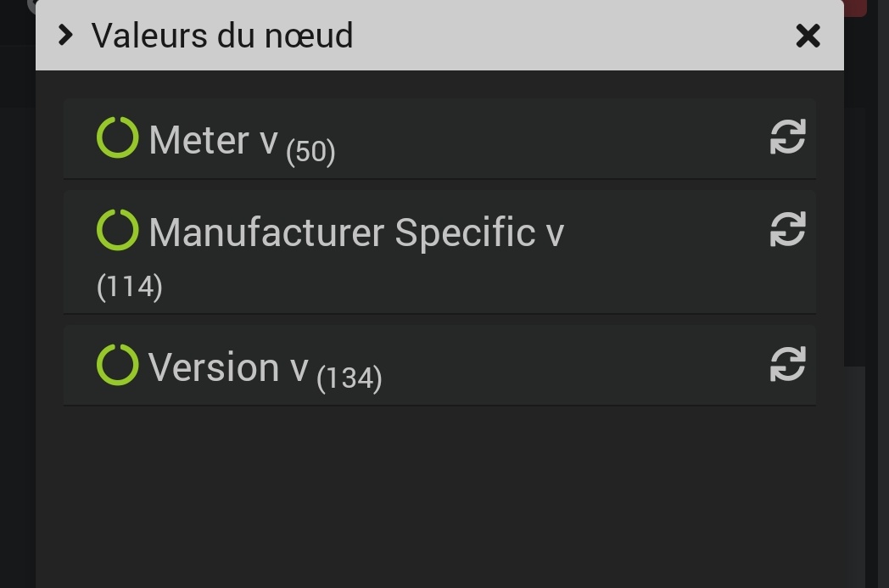Collapse panel using chevron beside Valeurs du nœud
Viewport: 889px width, 588px height.
point(65,36)
